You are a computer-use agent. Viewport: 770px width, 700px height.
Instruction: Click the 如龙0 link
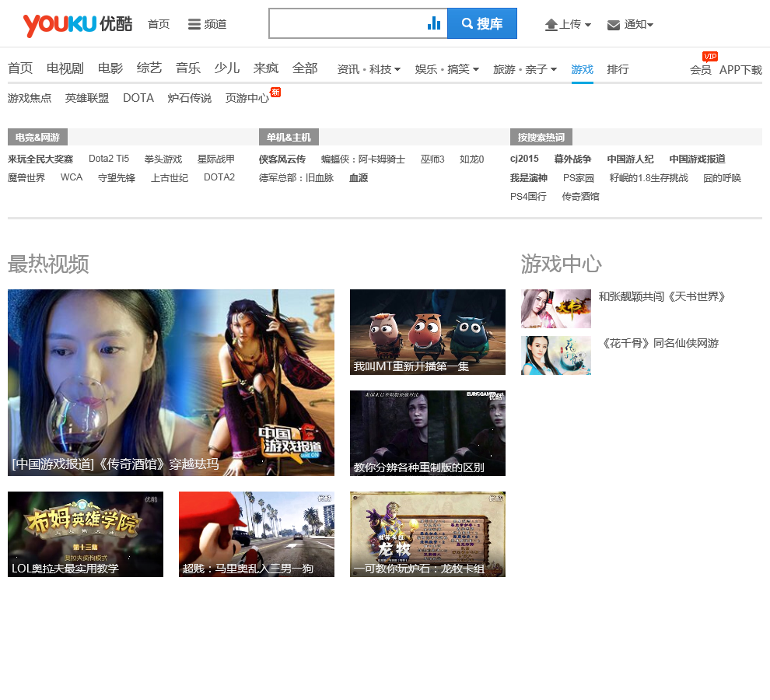[472, 159]
